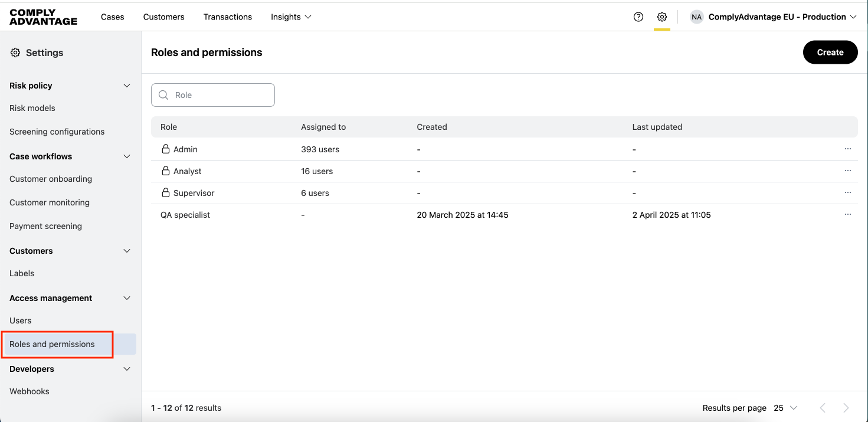Go to the Transactions menu item
The image size is (868, 422).
tap(228, 17)
